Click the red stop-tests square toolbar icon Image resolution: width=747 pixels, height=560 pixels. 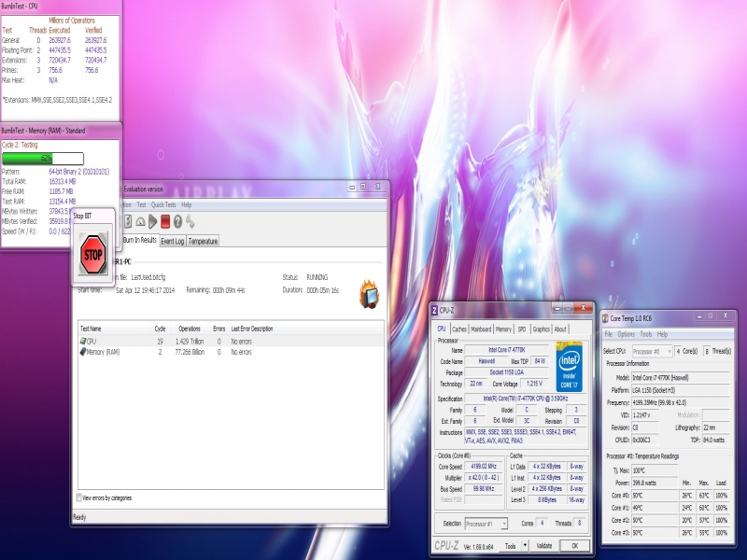point(165,221)
